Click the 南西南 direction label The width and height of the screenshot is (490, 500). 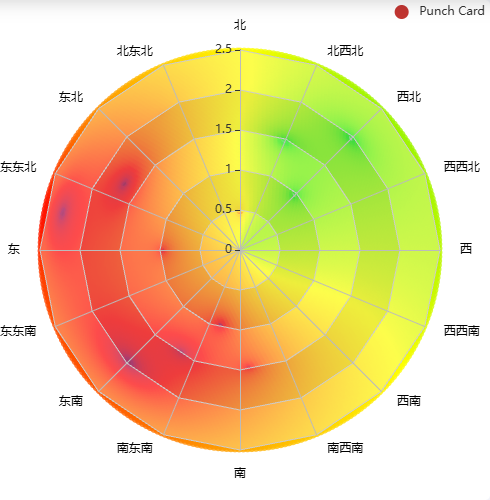pyautogui.click(x=345, y=448)
